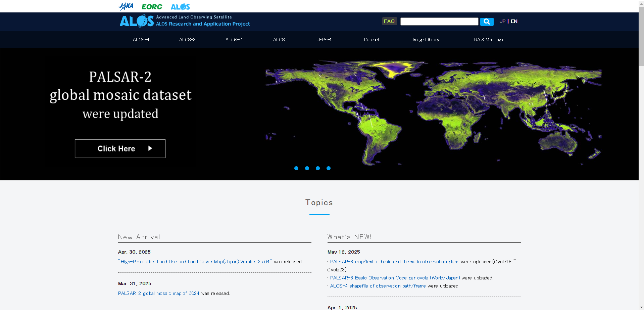Open PALSAR-3 map/kml observation plans link
The image size is (644, 310).
(x=395, y=262)
